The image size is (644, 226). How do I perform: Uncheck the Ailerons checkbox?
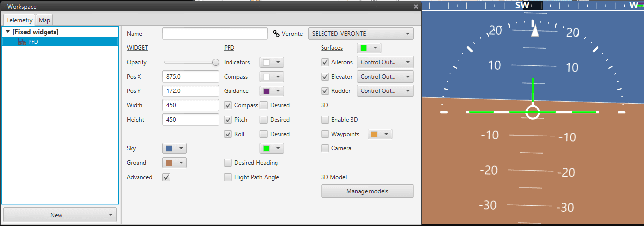325,62
